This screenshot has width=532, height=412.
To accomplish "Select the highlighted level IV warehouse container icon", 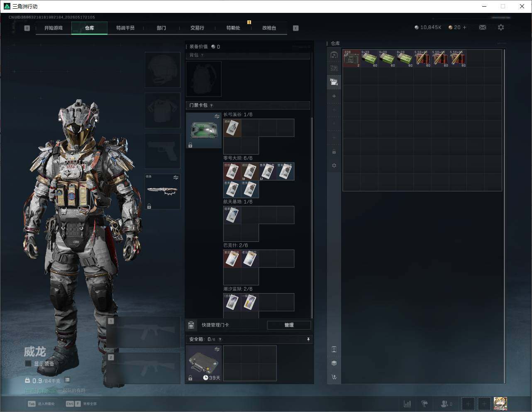I will pos(334,82).
